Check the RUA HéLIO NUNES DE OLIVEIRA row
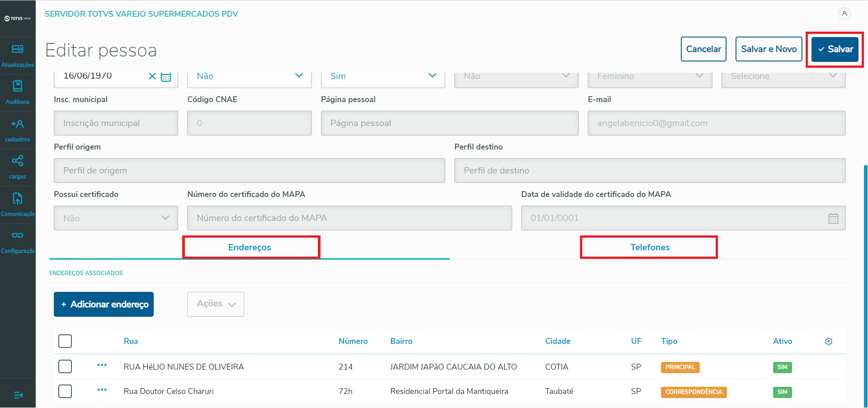 pos(65,366)
